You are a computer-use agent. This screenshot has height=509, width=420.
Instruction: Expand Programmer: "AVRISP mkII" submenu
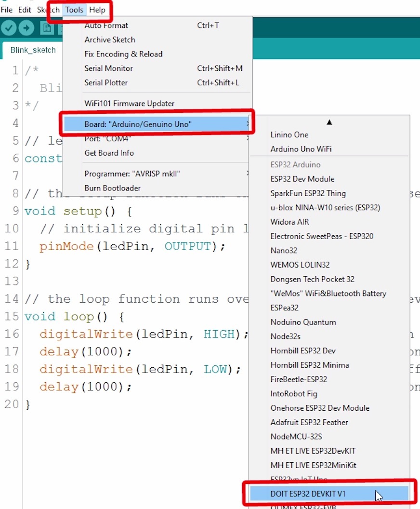coord(157,174)
